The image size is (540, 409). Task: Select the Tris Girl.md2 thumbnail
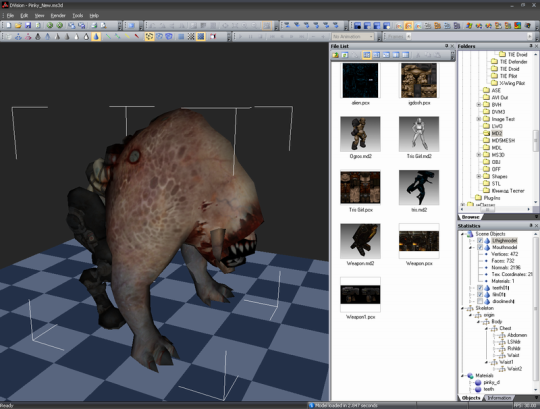click(x=419, y=134)
